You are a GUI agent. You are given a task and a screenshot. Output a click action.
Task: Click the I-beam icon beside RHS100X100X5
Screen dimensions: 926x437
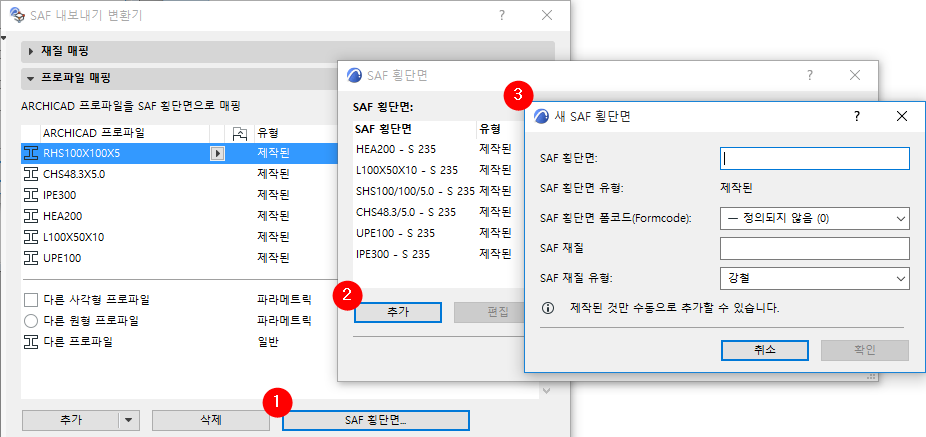31,154
